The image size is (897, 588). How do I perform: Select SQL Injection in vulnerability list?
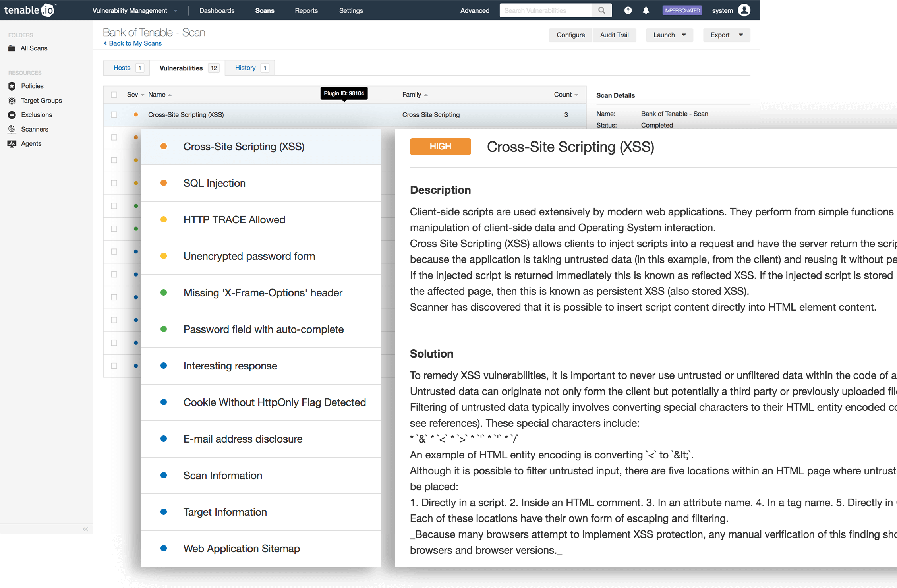click(261, 183)
